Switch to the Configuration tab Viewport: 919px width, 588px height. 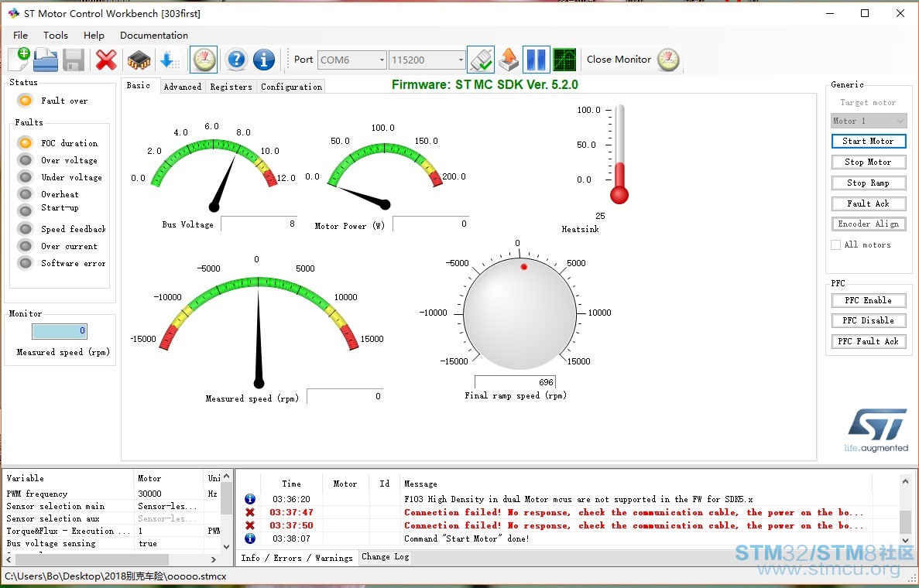click(291, 87)
